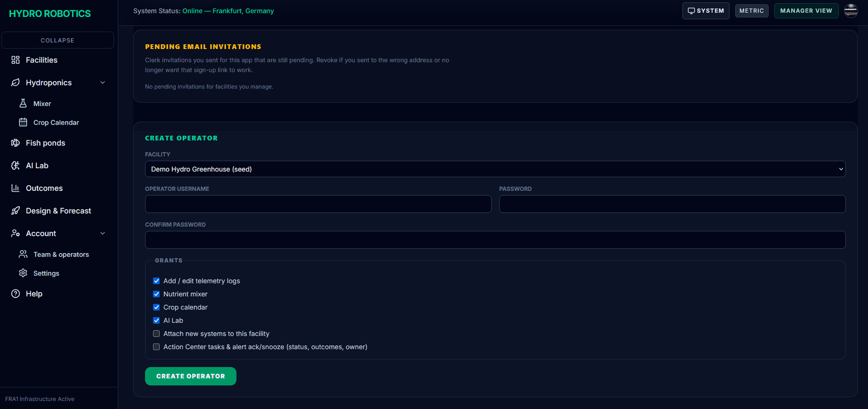
Task: Switch units with the METRIC button
Action: click(752, 11)
